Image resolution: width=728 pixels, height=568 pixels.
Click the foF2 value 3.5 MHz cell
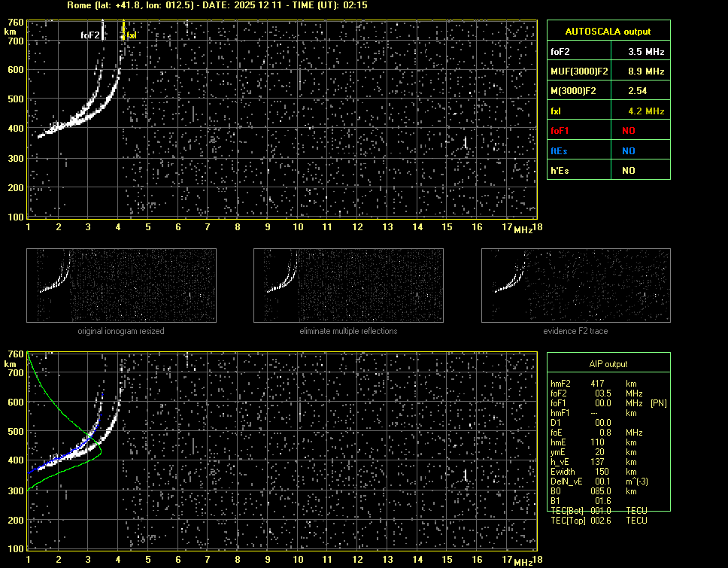point(646,52)
